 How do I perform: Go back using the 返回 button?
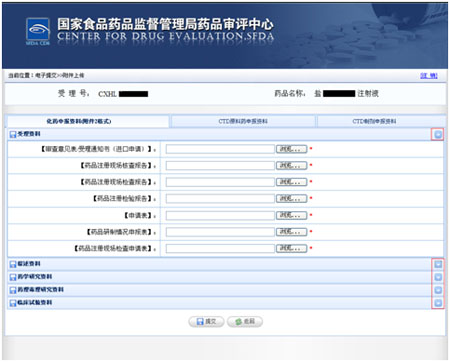pyautogui.click(x=245, y=321)
